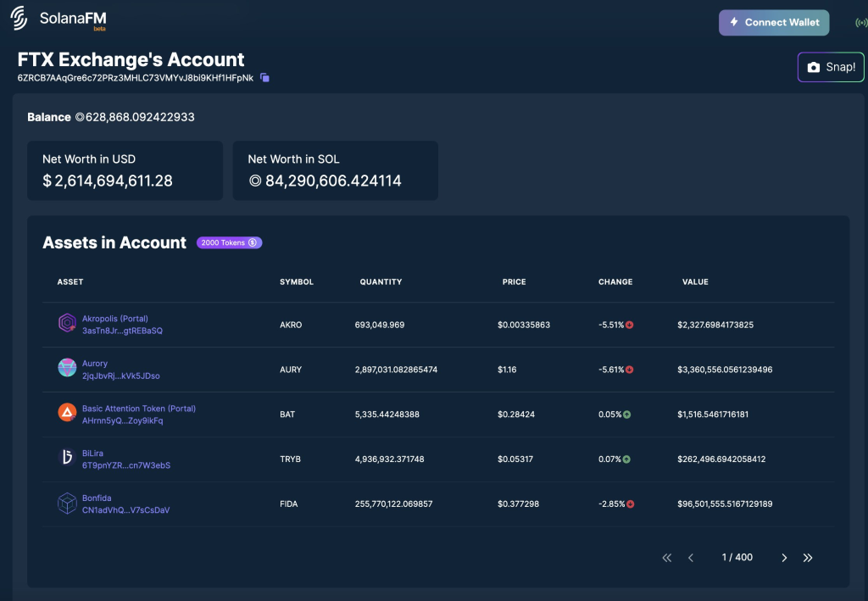Click the full account address text
Viewport: 868px width, 601px height.
[x=136, y=78]
